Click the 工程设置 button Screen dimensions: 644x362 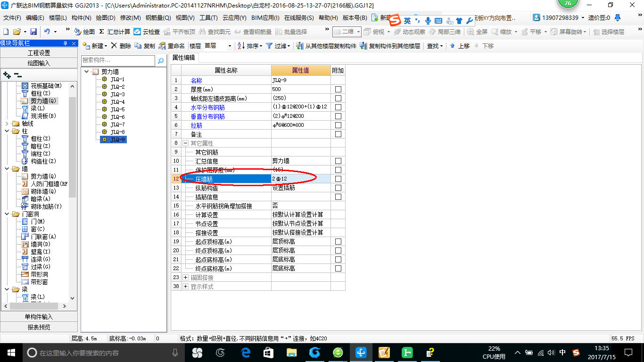point(39,53)
